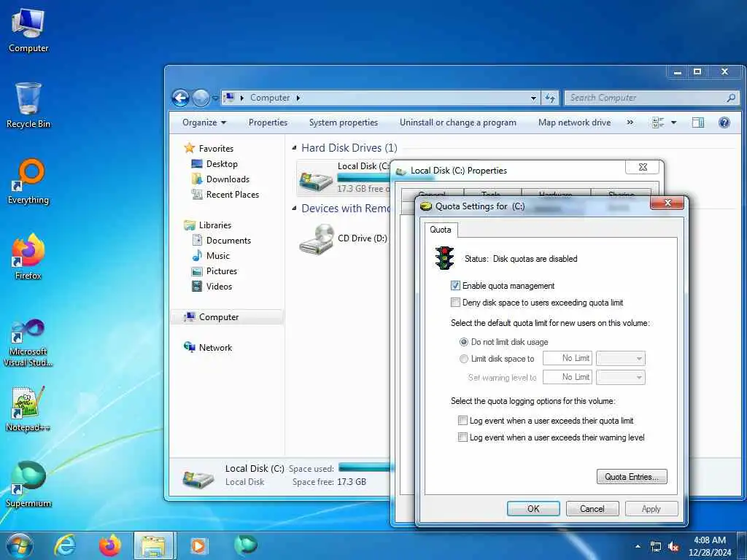Click Properties in Explorer toolbar
747x560 pixels.
click(x=268, y=122)
